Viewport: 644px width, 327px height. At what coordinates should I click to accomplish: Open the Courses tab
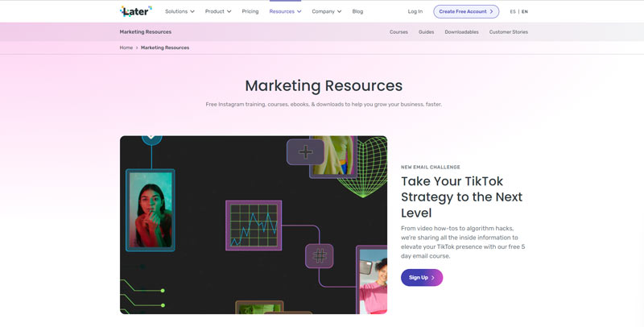tap(398, 32)
